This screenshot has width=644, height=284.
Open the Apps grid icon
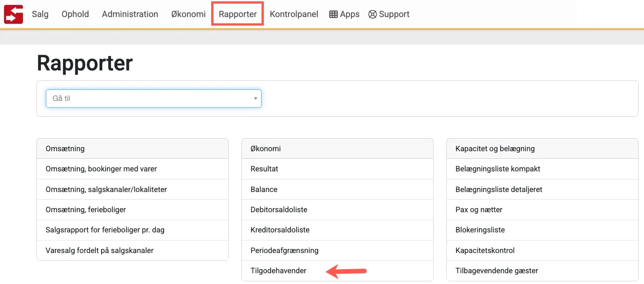point(333,14)
